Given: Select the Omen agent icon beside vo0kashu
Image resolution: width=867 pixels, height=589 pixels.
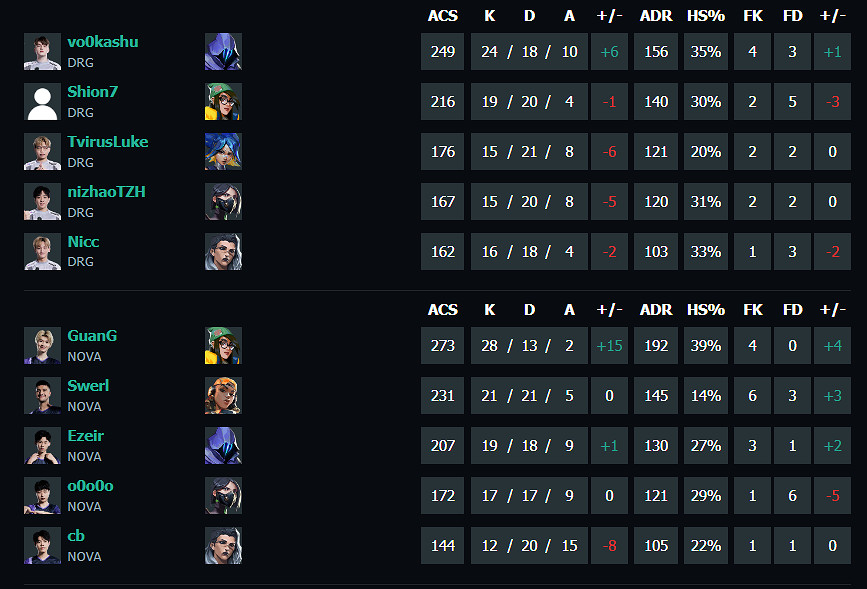Looking at the screenshot, I should coord(223,52).
